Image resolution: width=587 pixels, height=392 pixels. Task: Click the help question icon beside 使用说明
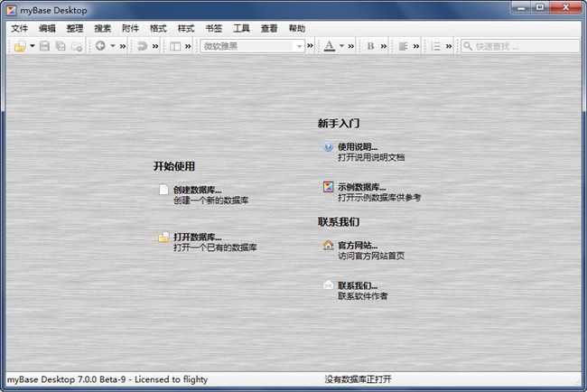[x=329, y=146]
